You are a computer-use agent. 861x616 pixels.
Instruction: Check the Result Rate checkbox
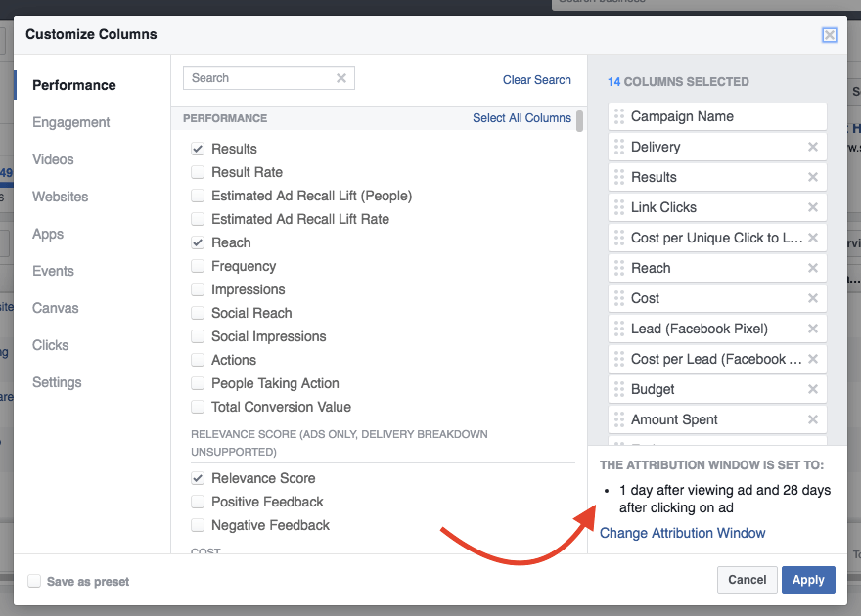[198, 172]
